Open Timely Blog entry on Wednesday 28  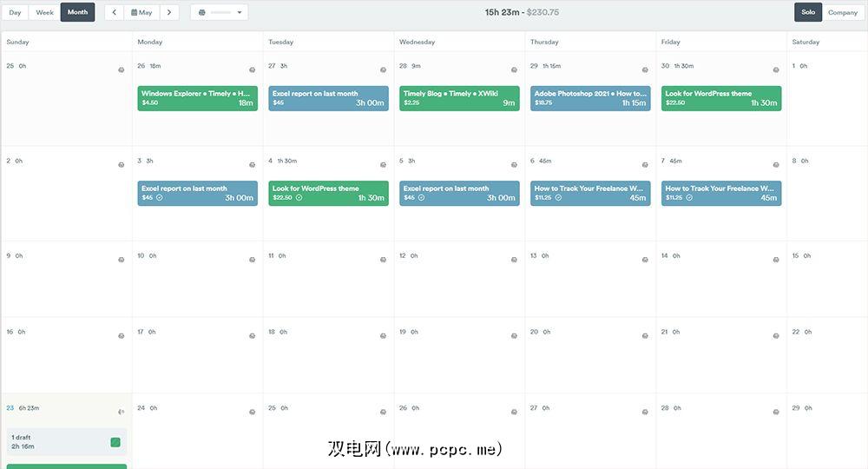point(459,98)
